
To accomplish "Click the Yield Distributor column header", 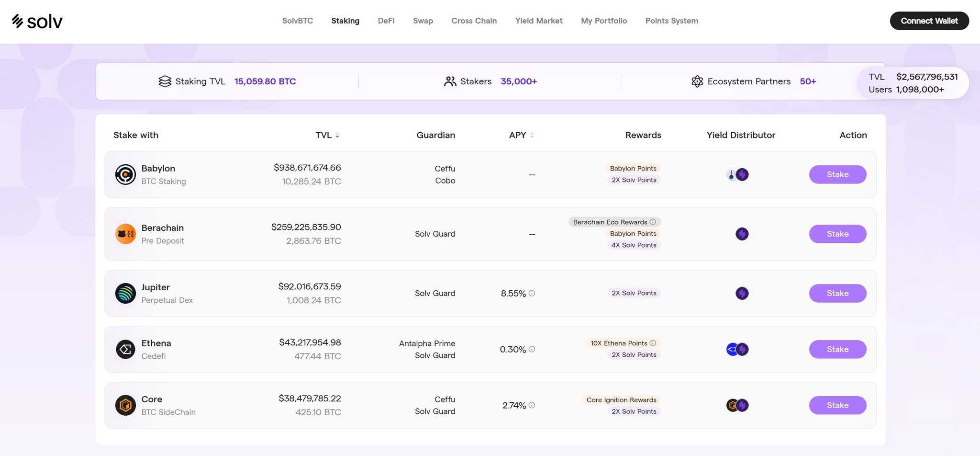I will [x=741, y=135].
